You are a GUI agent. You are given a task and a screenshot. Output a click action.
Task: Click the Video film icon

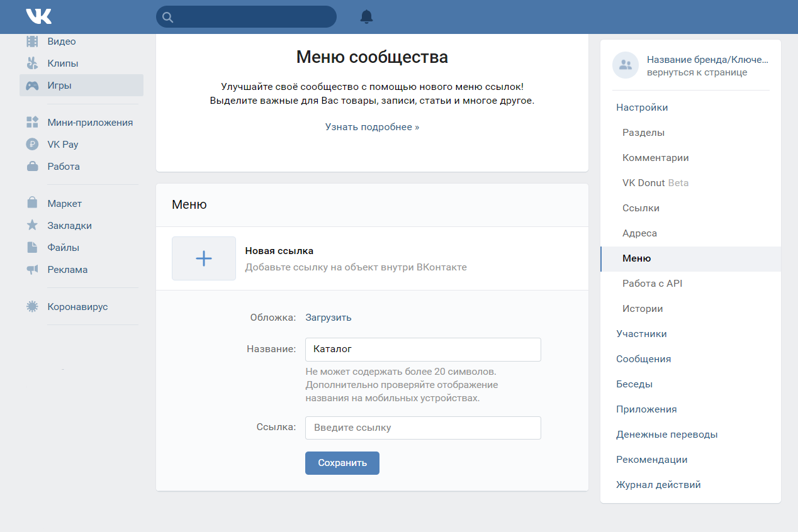32,42
